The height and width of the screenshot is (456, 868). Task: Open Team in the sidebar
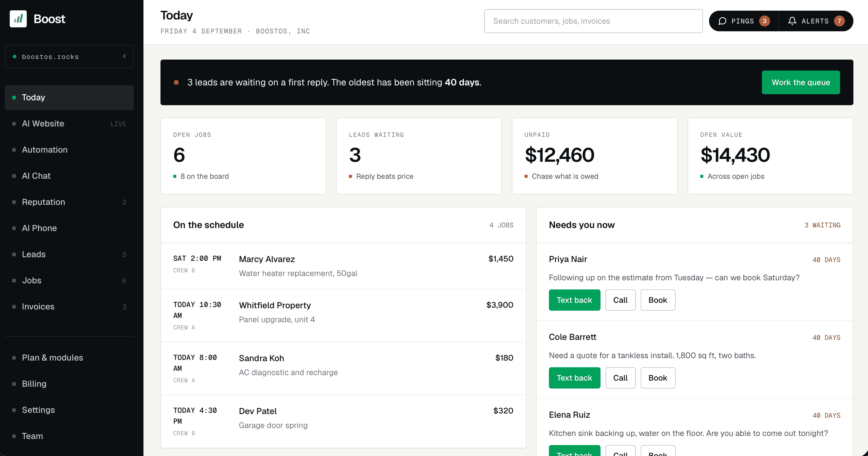pyautogui.click(x=69, y=436)
